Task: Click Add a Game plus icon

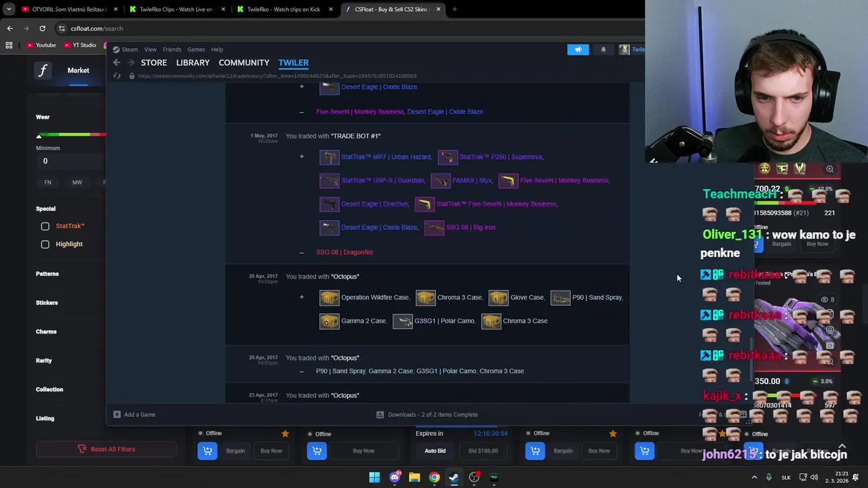Action: [117, 415]
